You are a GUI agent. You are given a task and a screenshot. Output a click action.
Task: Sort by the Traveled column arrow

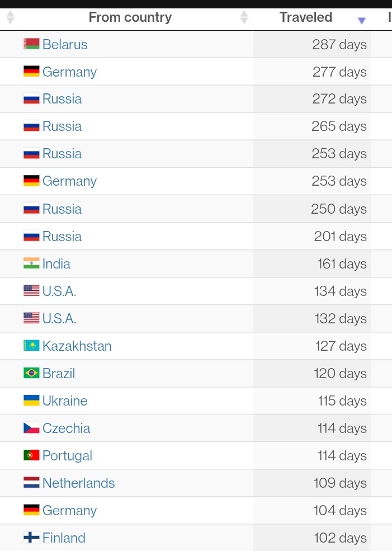(361, 20)
